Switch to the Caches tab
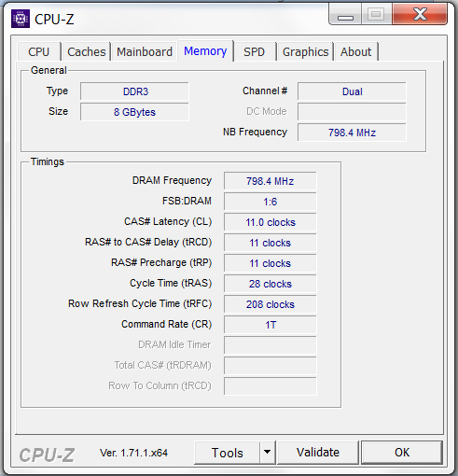This screenshot has width=458, height=476. click(86, 51)
